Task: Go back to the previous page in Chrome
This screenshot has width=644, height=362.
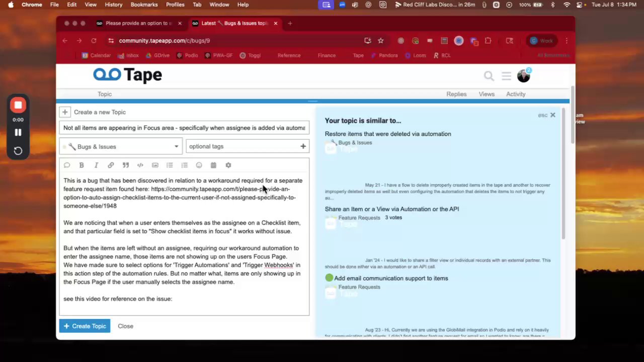Action: coord(65,41)
